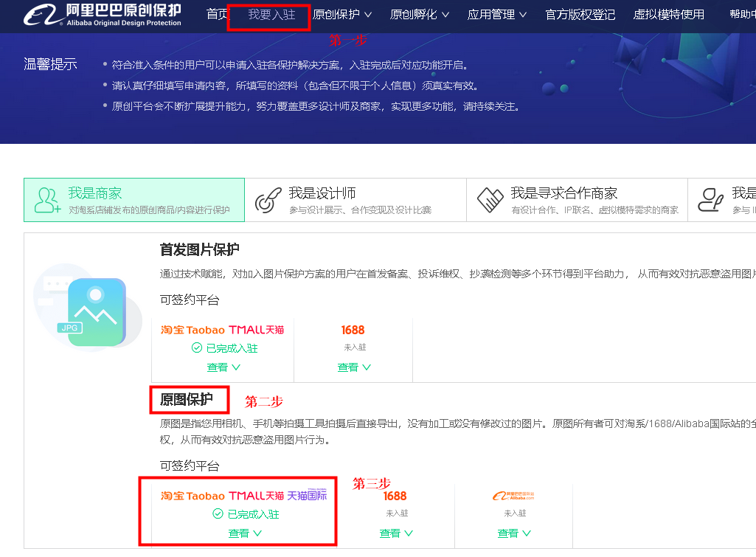Click the Alibaba Original Design Protection logo
The width and height of the screenshot is (756, 557).
103,15
